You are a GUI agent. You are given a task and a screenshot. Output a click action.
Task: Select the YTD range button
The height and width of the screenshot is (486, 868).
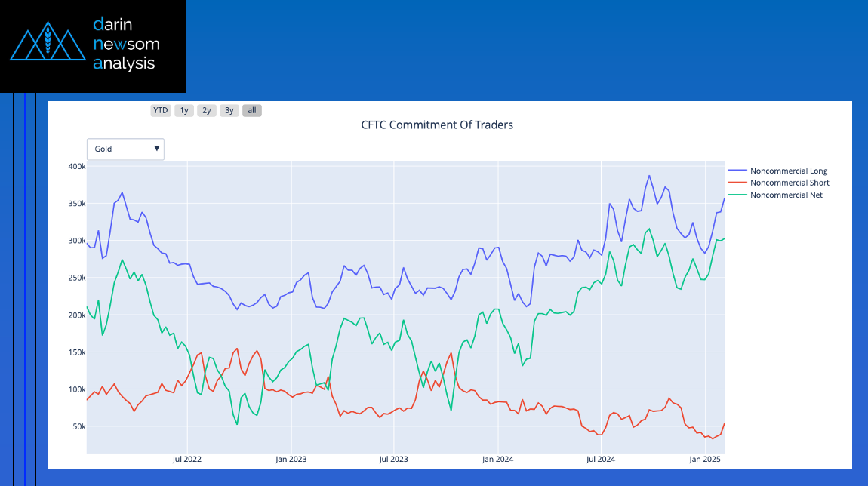(160, 110)
